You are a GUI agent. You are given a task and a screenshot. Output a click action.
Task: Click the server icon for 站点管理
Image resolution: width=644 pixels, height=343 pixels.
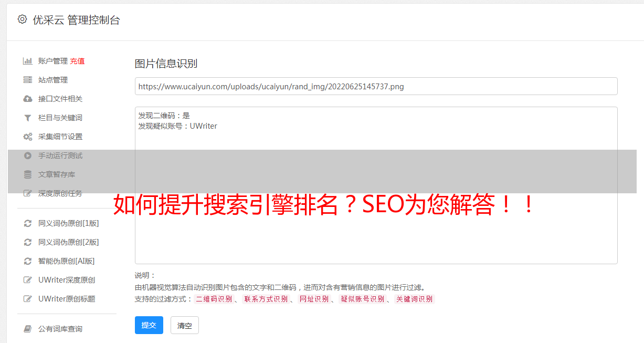point(28,80)
